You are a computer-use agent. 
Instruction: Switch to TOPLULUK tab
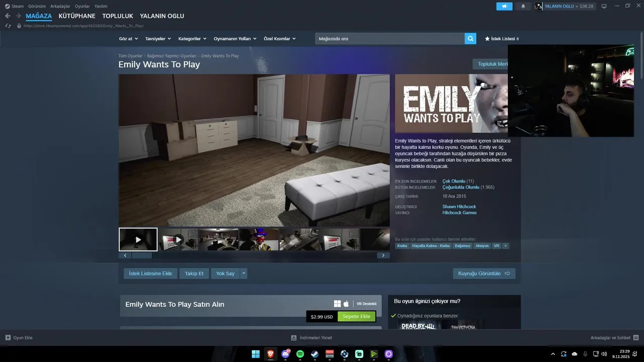(118, 16)
